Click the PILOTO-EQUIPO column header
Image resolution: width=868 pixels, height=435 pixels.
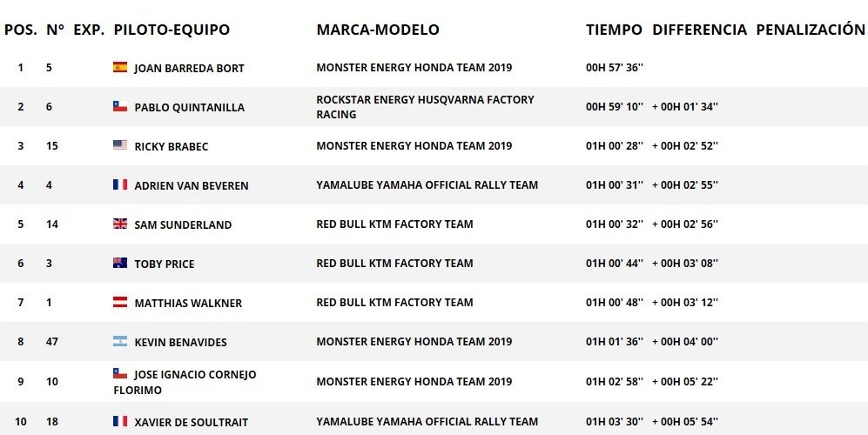tap(172, 30)
